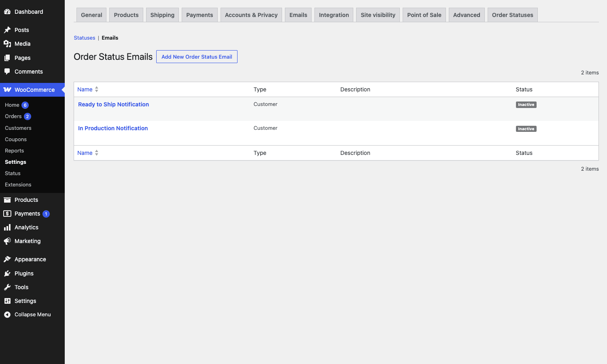Viewport: 607px width, 364px height.
Task: Sort by Name using top header arrows
Action: [x=97, y=89]
